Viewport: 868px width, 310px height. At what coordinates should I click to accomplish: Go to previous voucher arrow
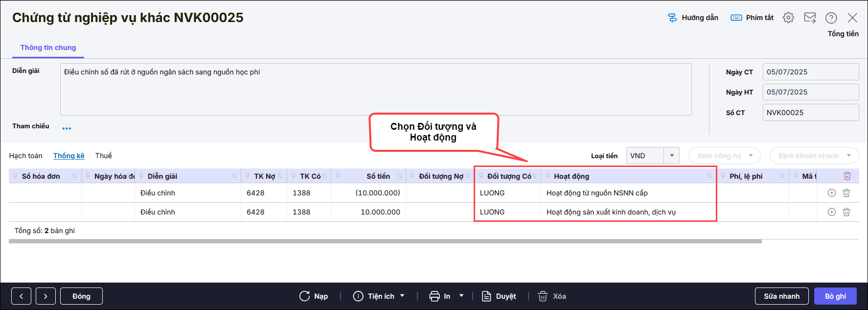(x=21, y=296)
